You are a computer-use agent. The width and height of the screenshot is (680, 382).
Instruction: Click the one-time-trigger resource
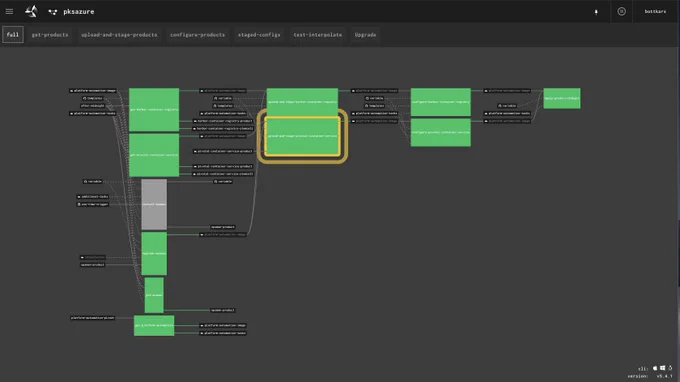click(x=92, y=204)
